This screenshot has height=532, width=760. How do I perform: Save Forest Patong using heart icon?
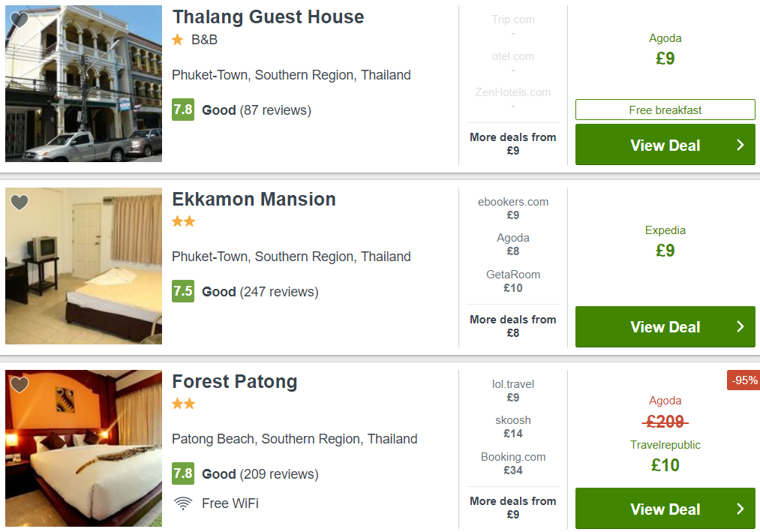(20, 385)
